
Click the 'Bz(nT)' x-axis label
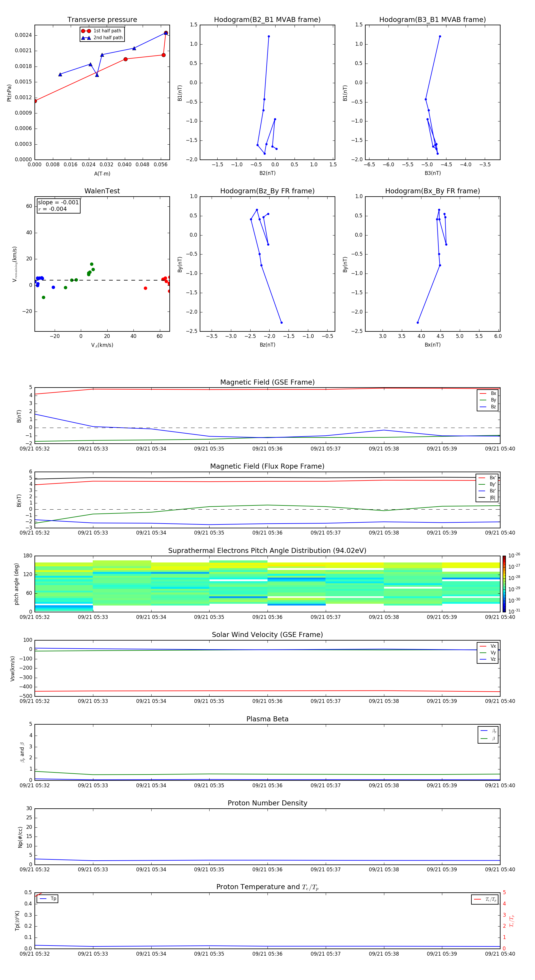pos(267,345)
